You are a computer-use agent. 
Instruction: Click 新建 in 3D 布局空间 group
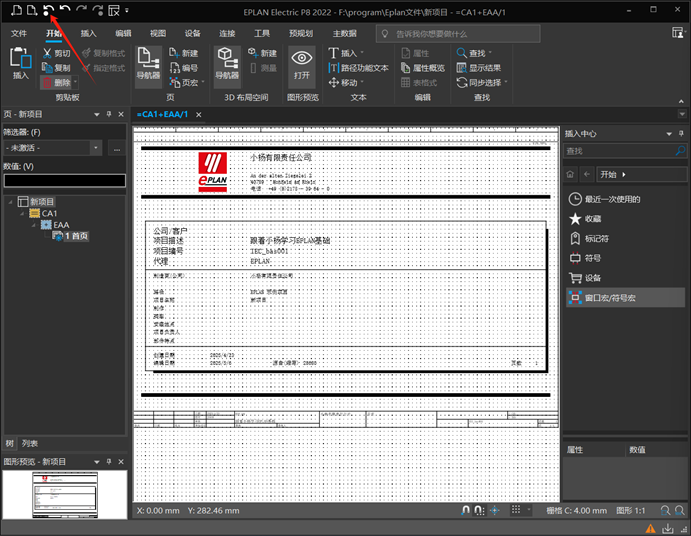(262, 53)
